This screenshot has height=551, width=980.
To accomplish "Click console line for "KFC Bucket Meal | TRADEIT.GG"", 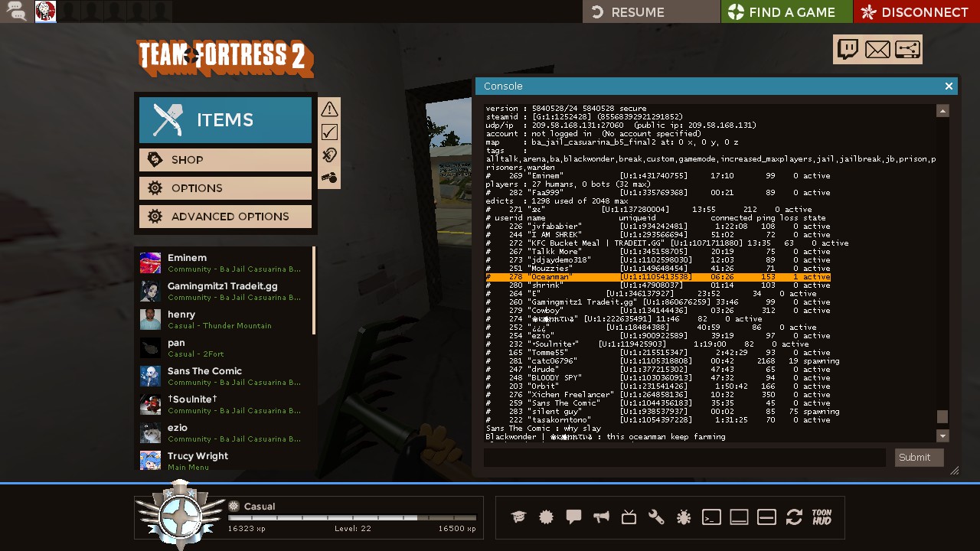I will (x=668, y=243).
